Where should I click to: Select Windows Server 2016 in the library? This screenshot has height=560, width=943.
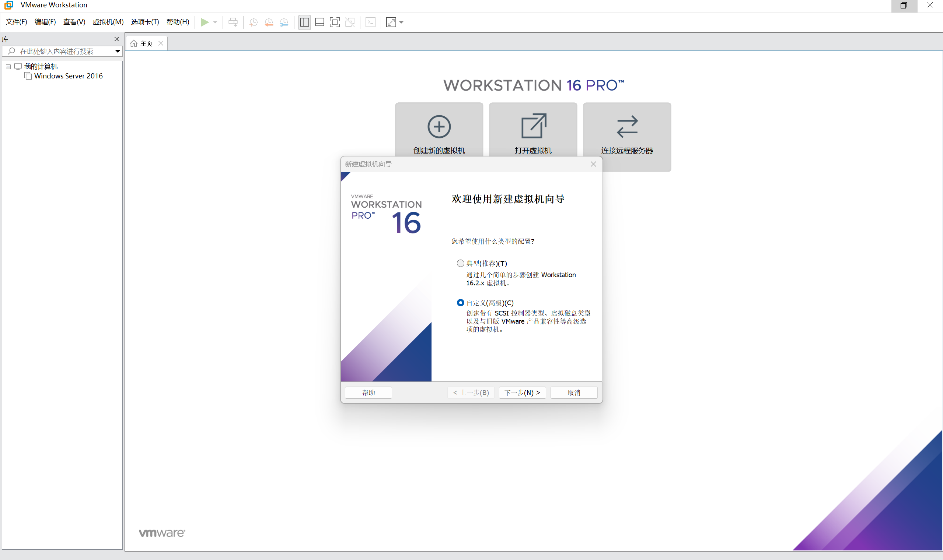coord(68,76)
